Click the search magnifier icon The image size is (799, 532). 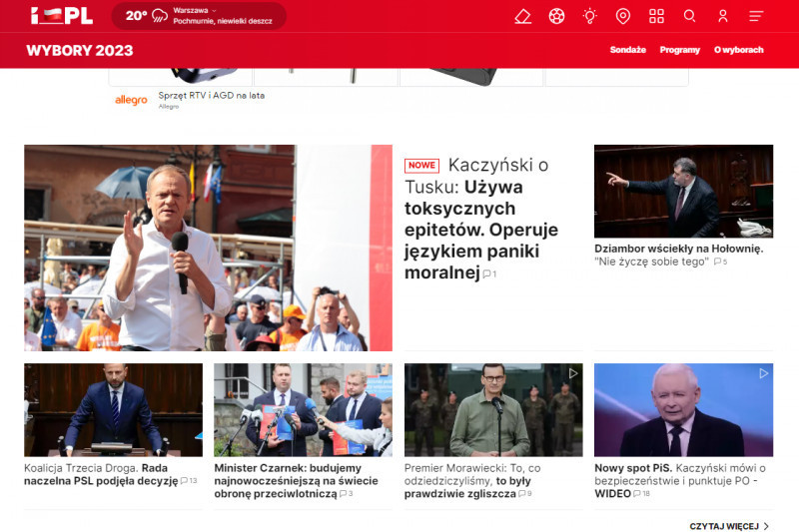689,16
